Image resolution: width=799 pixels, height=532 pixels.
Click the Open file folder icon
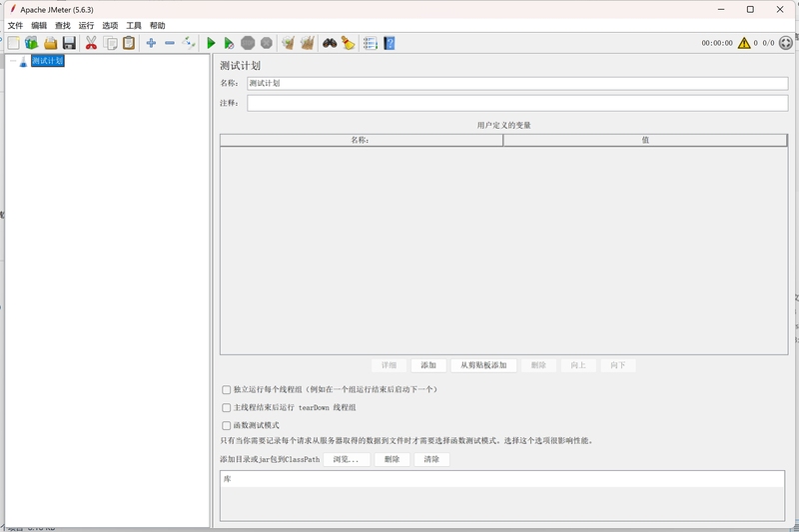(x=51, y=43)
